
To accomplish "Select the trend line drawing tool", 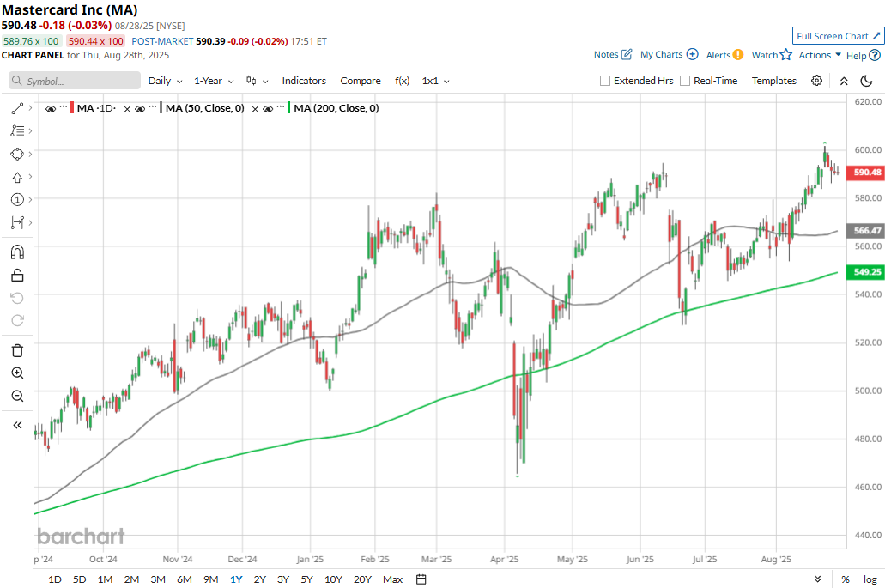I will pyautogui.click(x=17, y=109).
